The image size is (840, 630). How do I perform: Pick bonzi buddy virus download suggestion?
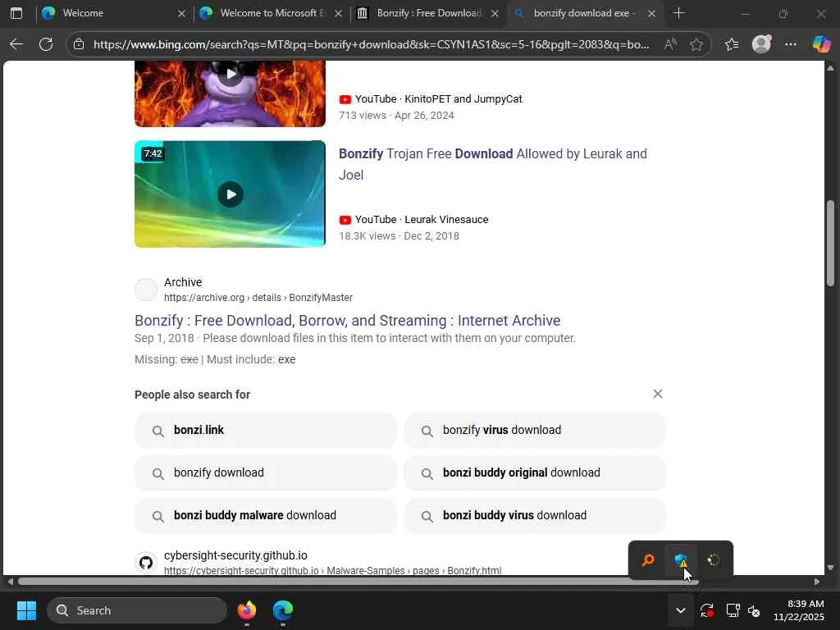(x=535, y=515)
